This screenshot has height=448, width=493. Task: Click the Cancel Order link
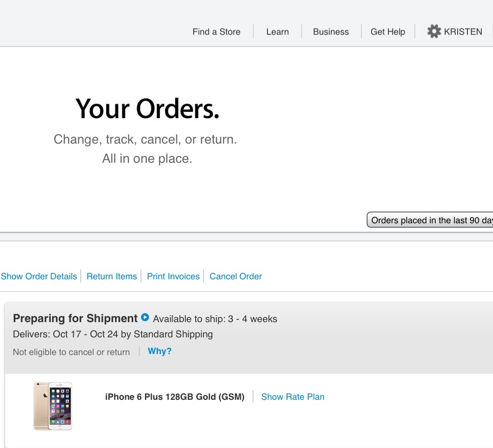(x=235, y=276)
